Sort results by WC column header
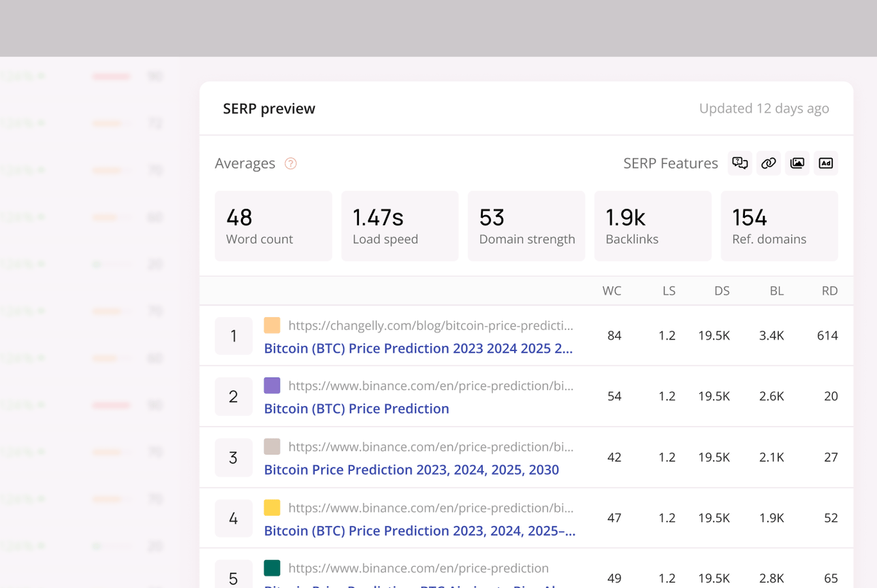The height and width of the screenshot is (588, 877). tap(611, 291)
